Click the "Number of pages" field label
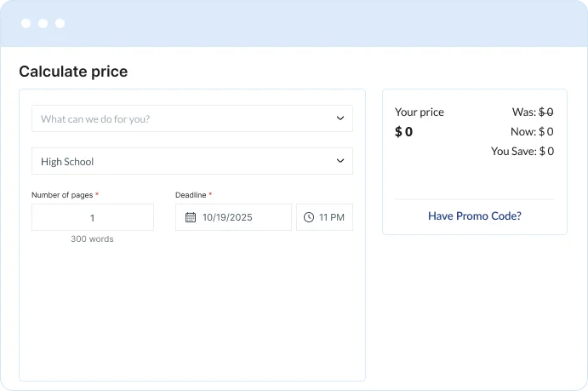The width and height of the screenshot is (588, 391). coord(62,195)
